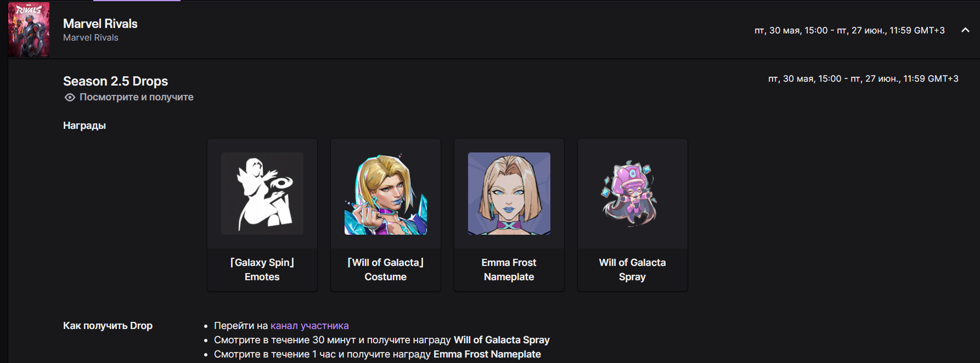Select the Will of Galacta Spray card label
This screenshot has height=363, width=980.
click(x=632, y=269)
